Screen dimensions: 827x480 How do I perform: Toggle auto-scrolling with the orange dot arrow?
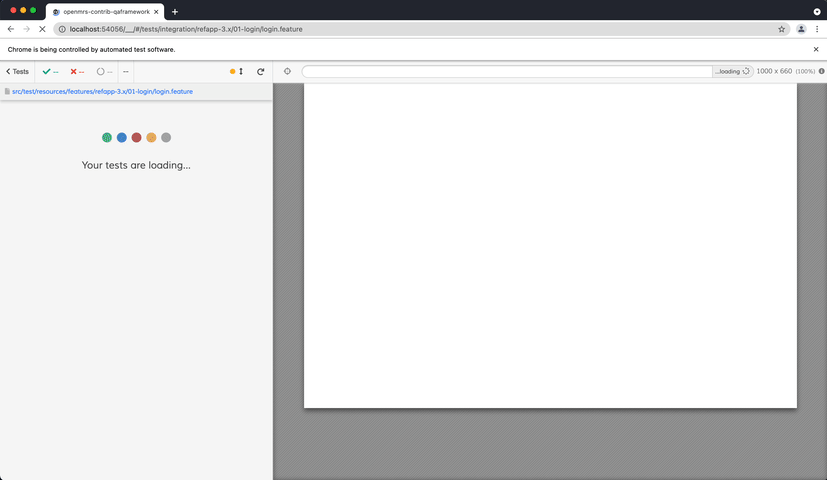tap(236, 71)
